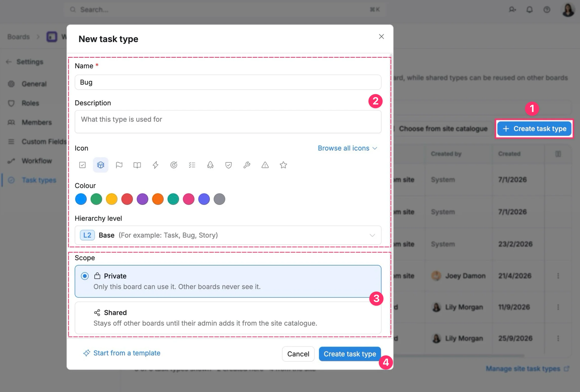Click the invite people icon in header
The height and width of the screenshot is (392, 580).
point(512,10)
